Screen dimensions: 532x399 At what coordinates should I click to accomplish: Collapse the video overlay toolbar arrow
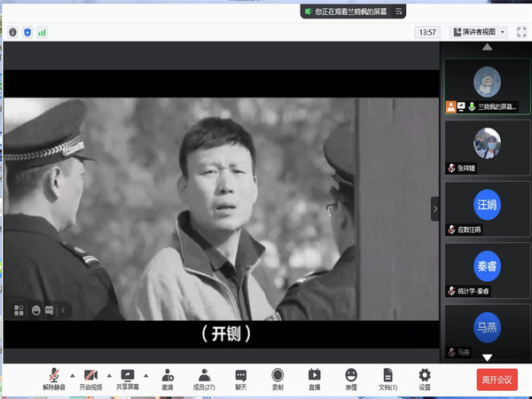pos(63,310)
